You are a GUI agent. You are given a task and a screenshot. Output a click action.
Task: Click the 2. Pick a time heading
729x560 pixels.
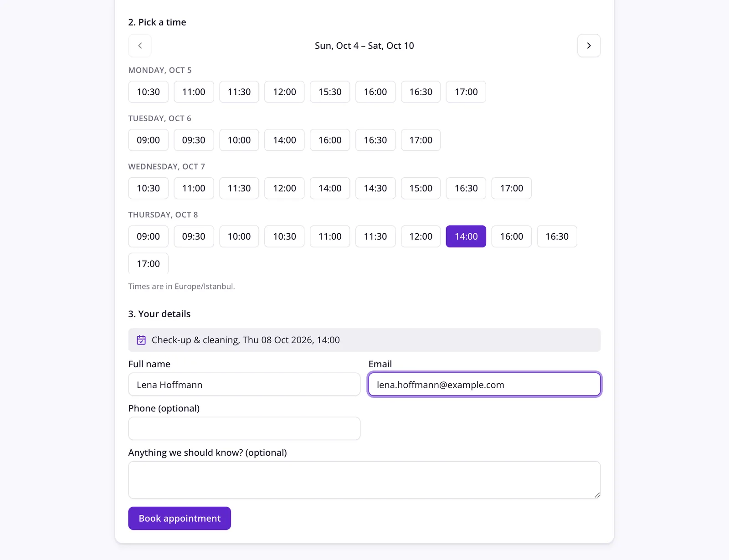[157, 22]
